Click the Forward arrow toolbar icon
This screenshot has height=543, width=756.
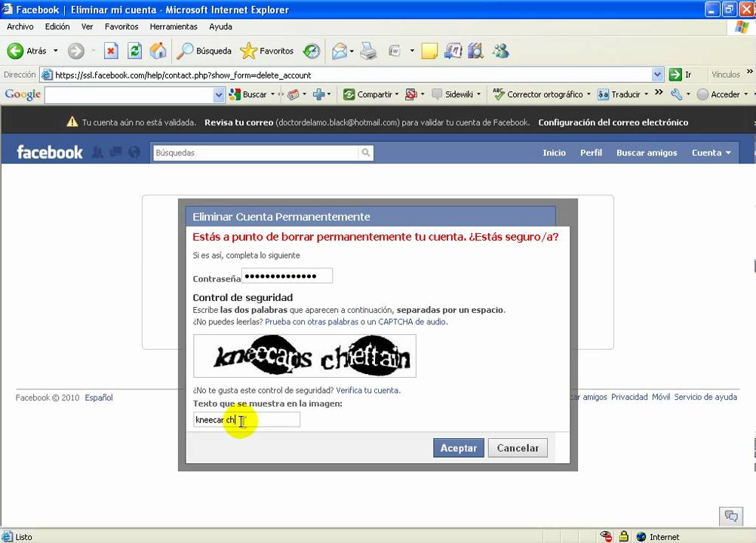click(75, 51)
